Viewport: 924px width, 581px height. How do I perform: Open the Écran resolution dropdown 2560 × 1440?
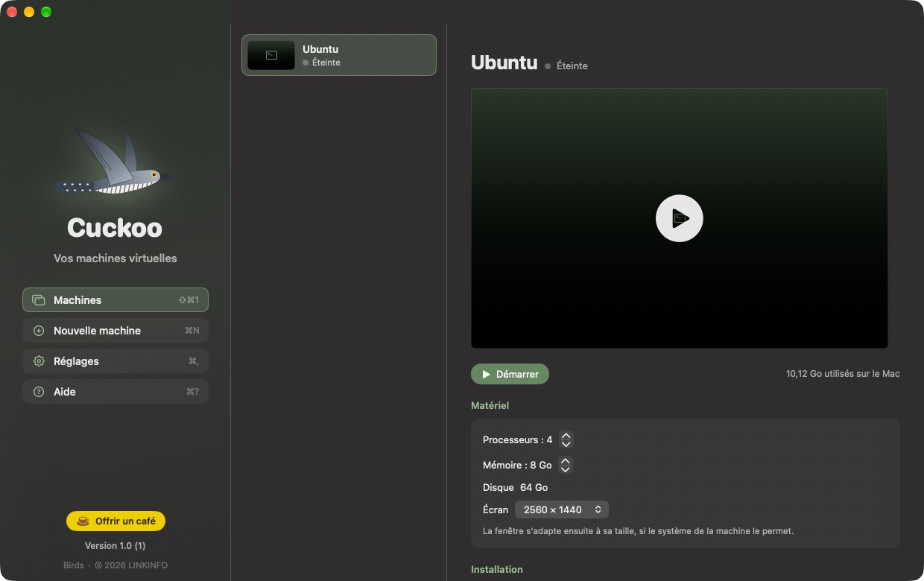(x=562, y=509)
